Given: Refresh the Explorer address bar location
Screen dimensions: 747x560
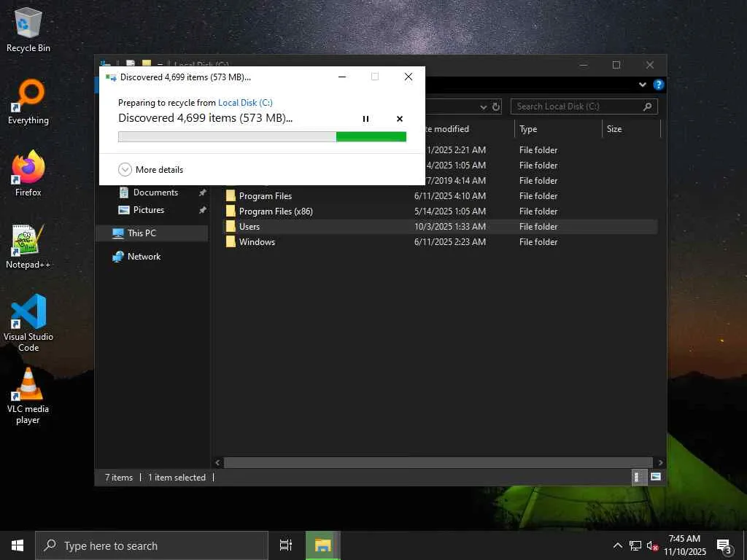Looking at the screenshot, I should click(x=496, y=106).
